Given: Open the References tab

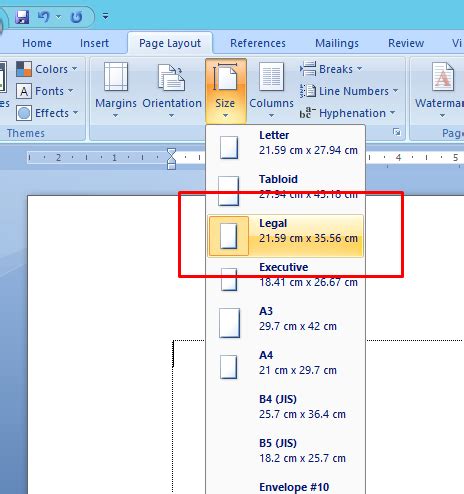Looking at the screenshot, I should pyautogui.click(x=258, y=43).
